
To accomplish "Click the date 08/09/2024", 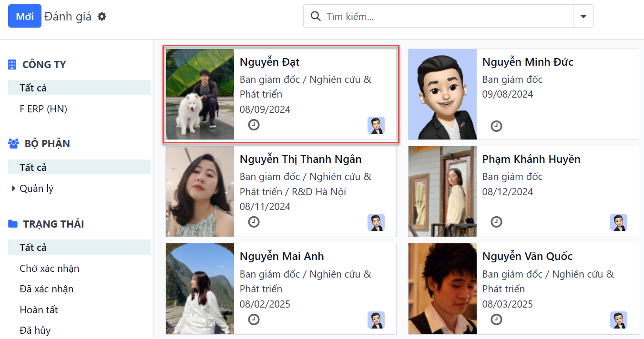I will click(265, 110).
